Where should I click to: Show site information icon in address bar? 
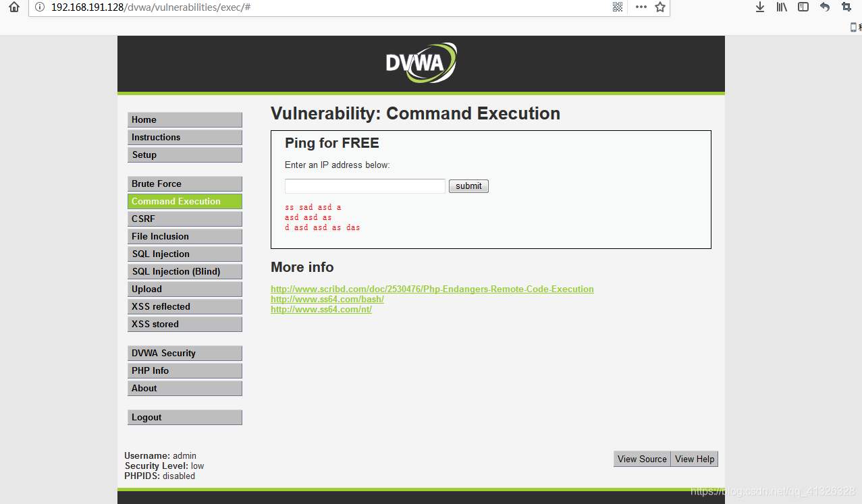click(x=40, y=7)
